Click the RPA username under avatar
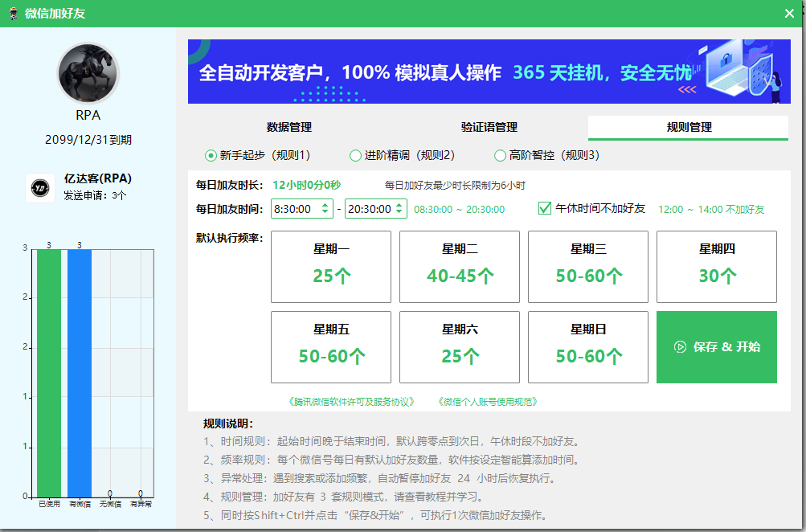The image size is (806, 532). point(88,115)
